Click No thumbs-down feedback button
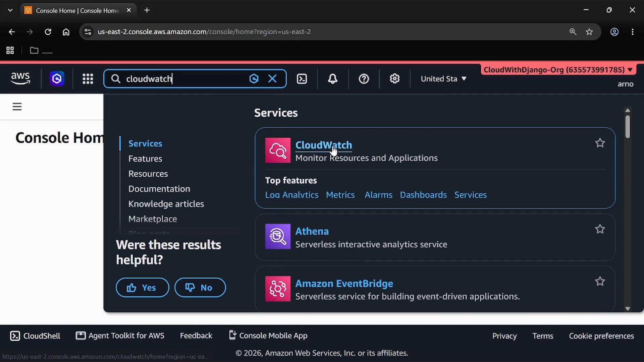The width and height of the screenshot is (644, 362). pyautogui.click(x=200, y=288)
